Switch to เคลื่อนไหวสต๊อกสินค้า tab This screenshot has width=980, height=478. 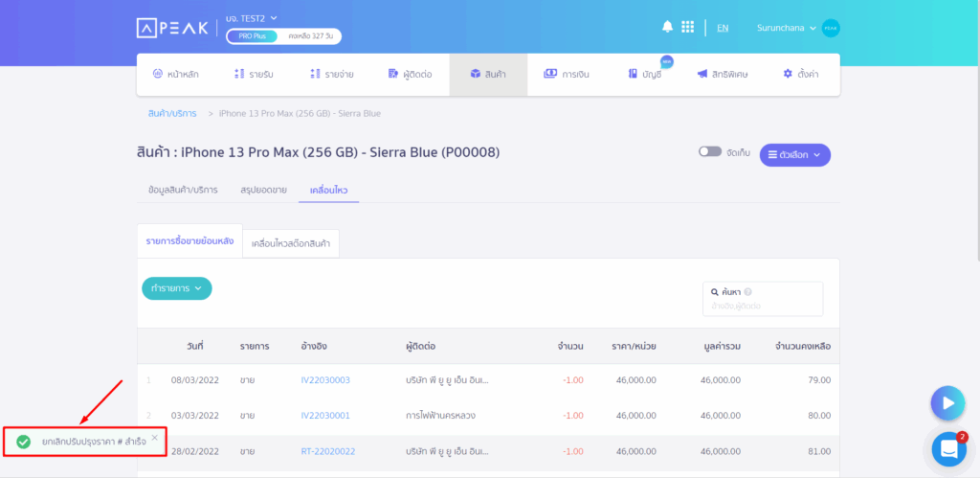(291, 243)
